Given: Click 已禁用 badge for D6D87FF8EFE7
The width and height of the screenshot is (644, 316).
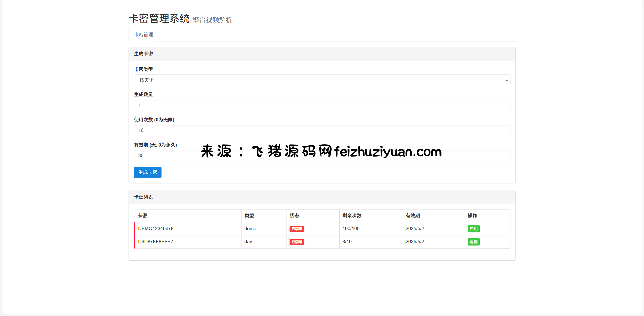Looking at the screenshot, I should [297, 242].
